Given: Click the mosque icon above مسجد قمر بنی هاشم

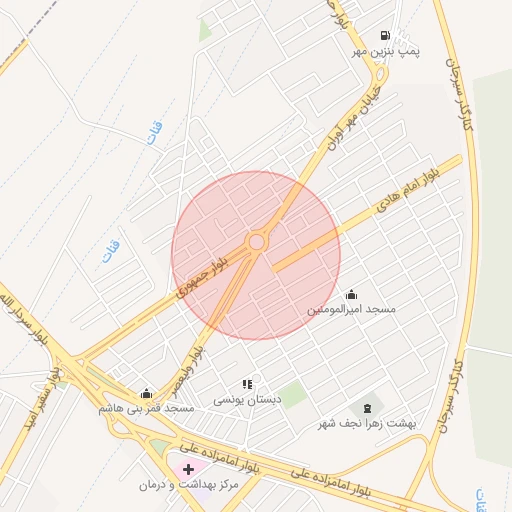Looking at the screenshot, I should click(146, 394).
